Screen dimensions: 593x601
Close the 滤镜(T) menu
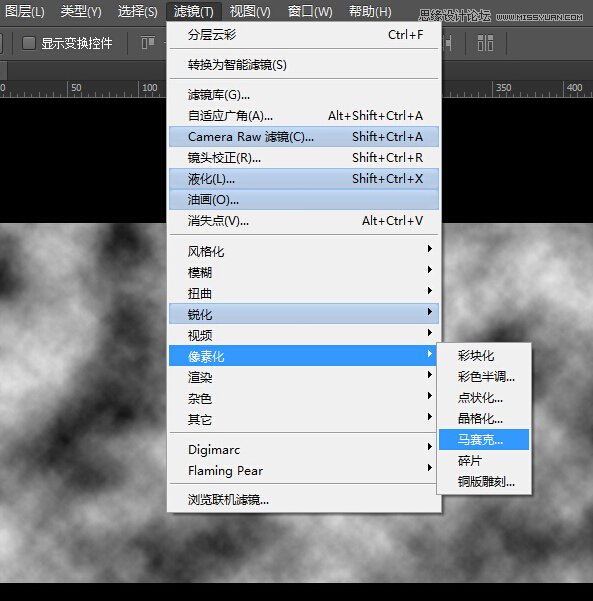point(194,11)
